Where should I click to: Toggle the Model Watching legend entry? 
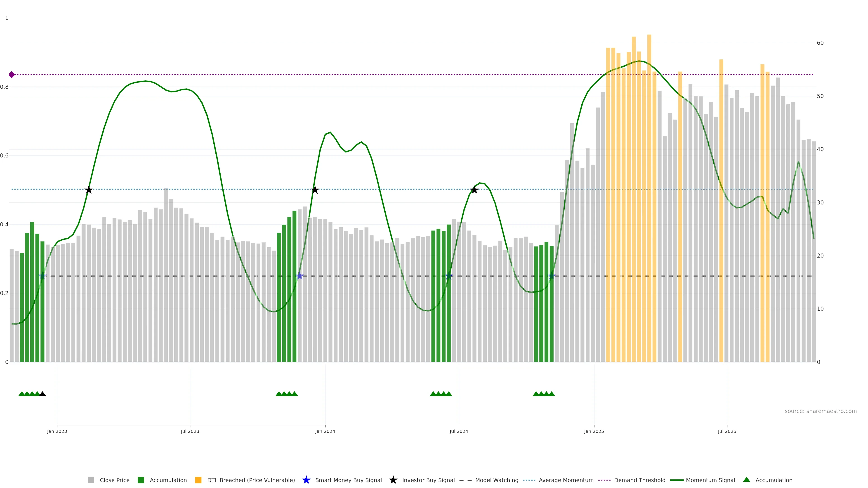[496, 480]
